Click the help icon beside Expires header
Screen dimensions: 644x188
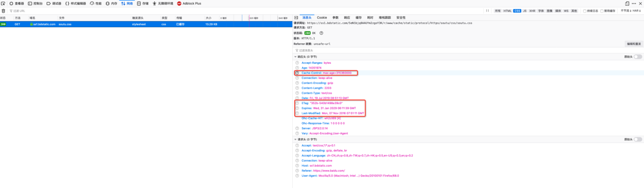point(297,108)
